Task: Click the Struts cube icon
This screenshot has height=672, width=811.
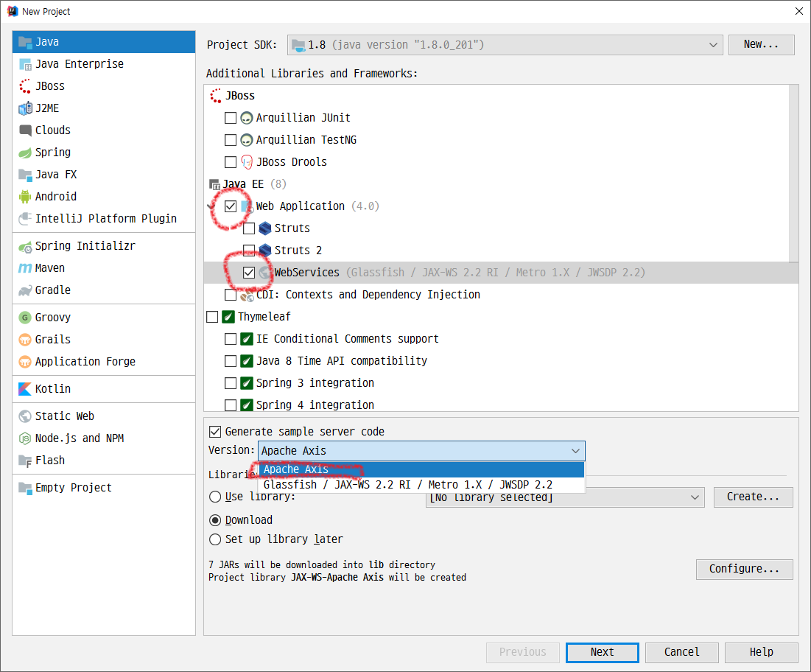Action: pyautogui.click(x=265, y=228)
